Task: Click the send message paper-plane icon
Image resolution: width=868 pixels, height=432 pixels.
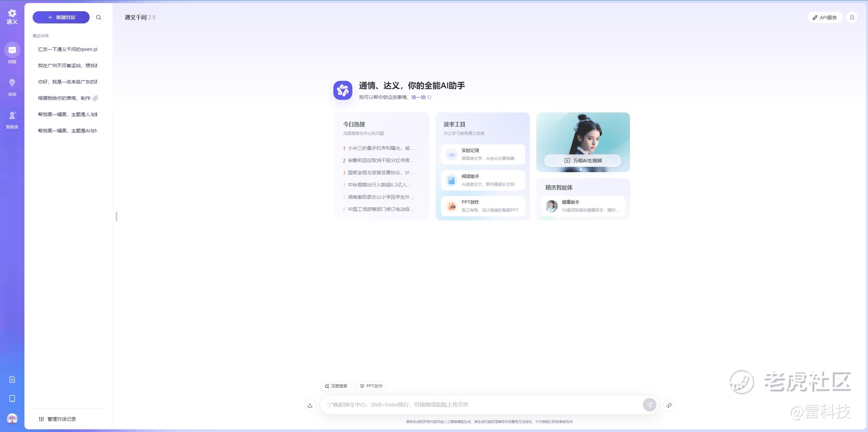Action: point(649,404)
